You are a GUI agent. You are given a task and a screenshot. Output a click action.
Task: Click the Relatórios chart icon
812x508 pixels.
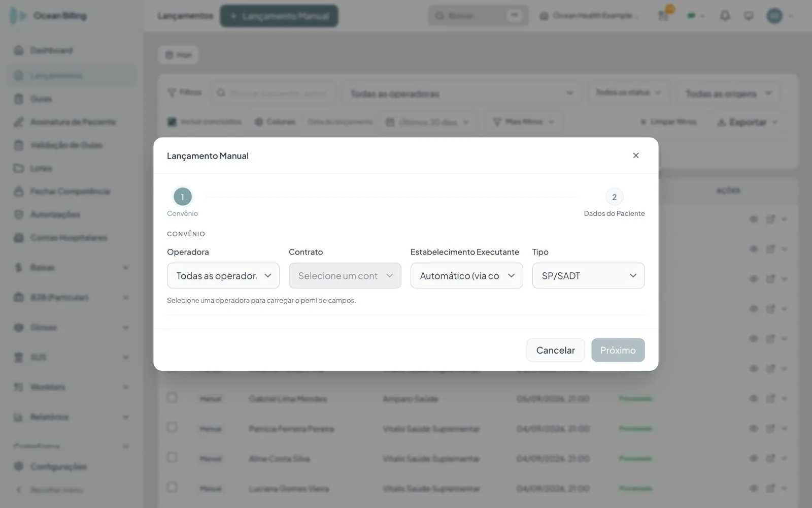point(19,417)
